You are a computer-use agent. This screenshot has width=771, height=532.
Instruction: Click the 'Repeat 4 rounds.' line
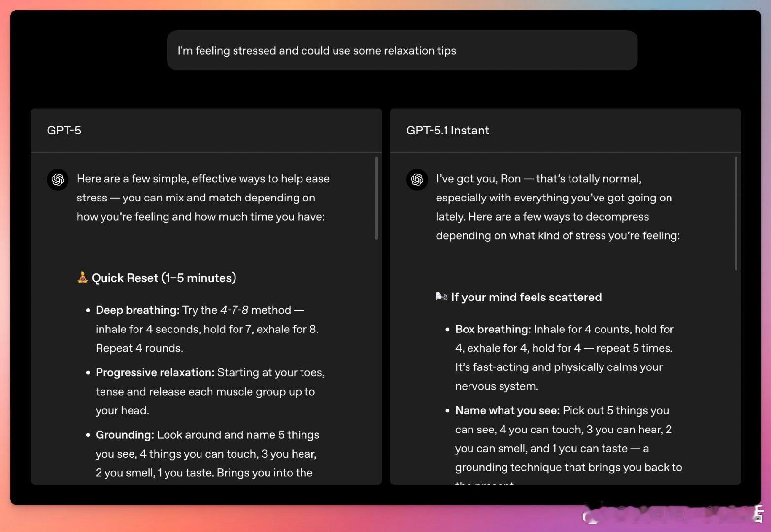(x=139, y=348)
